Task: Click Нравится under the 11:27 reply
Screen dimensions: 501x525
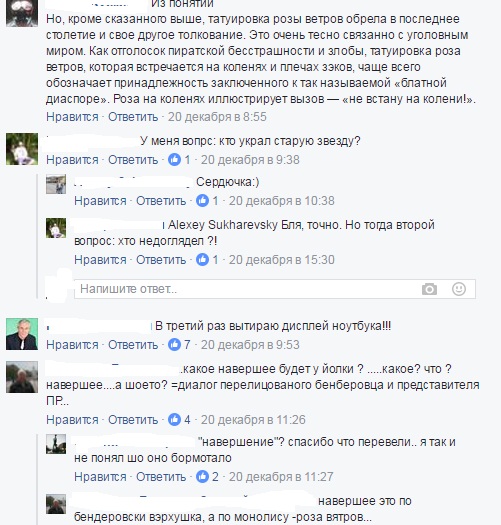Action: click(x=100, y=476)
